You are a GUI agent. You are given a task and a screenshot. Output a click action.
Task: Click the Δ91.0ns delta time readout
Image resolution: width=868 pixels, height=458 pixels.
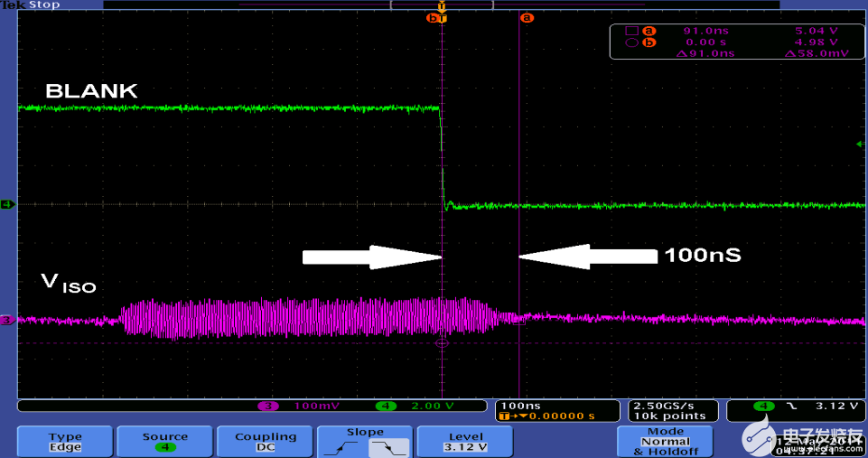(705, 53)
